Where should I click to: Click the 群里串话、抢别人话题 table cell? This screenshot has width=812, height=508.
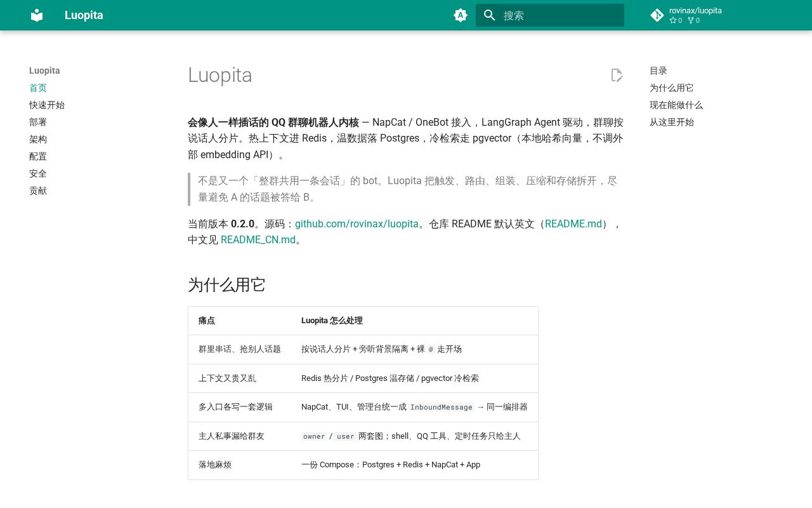point(240,349)
